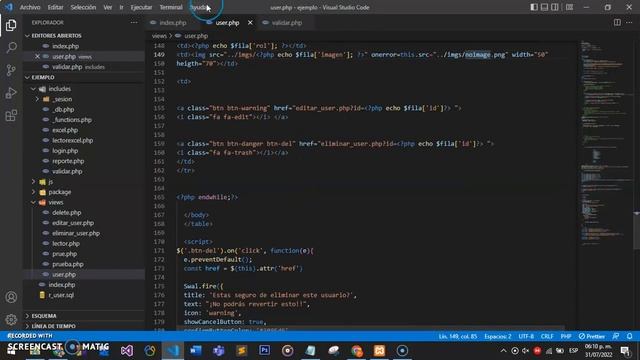
Task: Open the Source Control view
Action: point(11,70)
